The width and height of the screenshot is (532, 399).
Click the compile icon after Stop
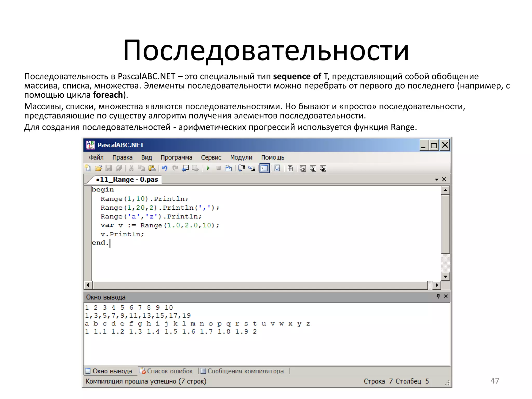(x=228, y=168)
